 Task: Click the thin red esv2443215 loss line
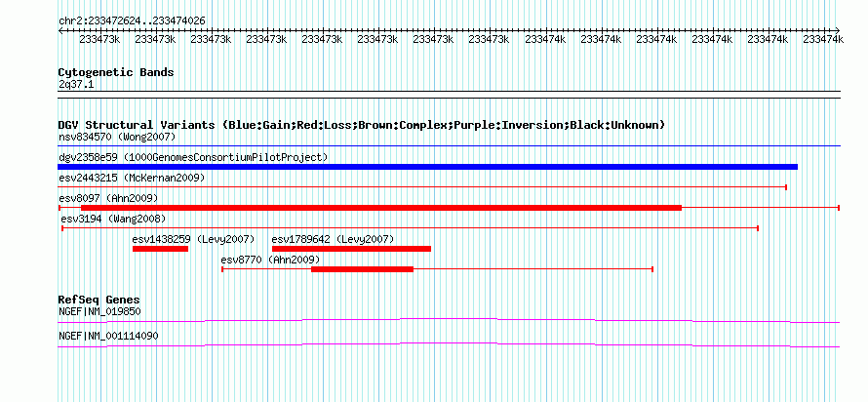(422, 187)
